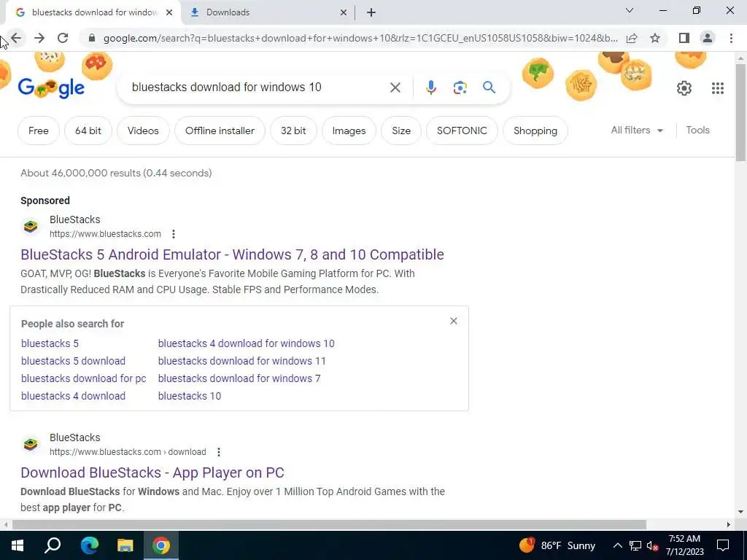Screen dimensions: 747x560
Task: Submit search with the magnifier icon
Action: point(489,87)
